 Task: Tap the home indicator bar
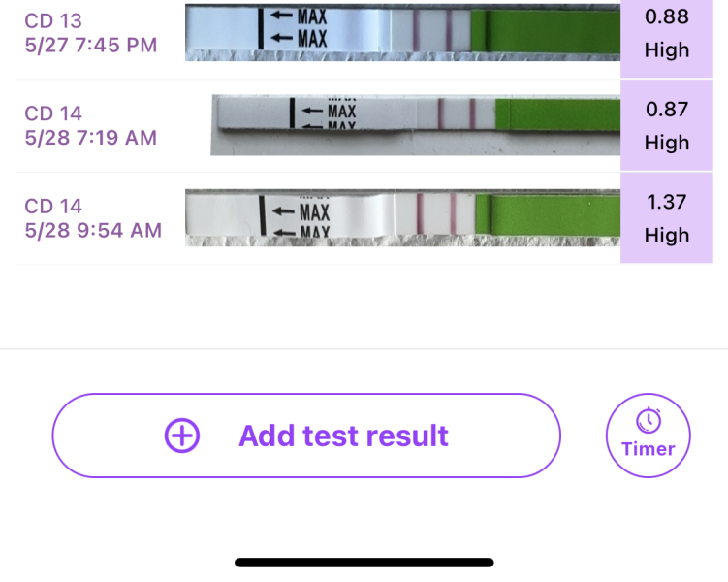click(364, 562)
